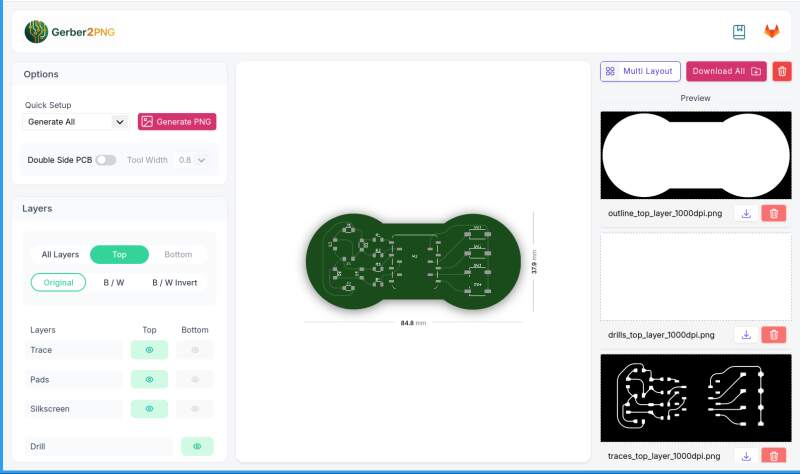Toggle Trace bottom layer visibility
The width and height of the screenshot is (800, 474).
coord(195,350)
